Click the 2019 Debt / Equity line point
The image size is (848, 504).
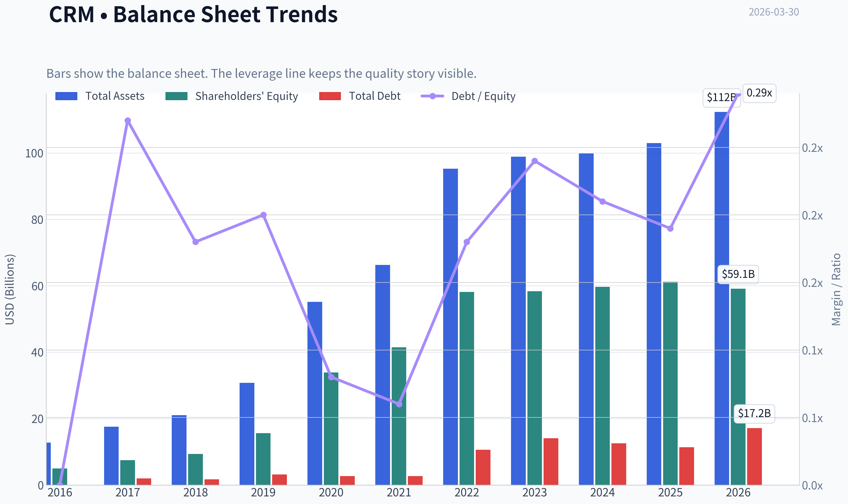[263, 215]
